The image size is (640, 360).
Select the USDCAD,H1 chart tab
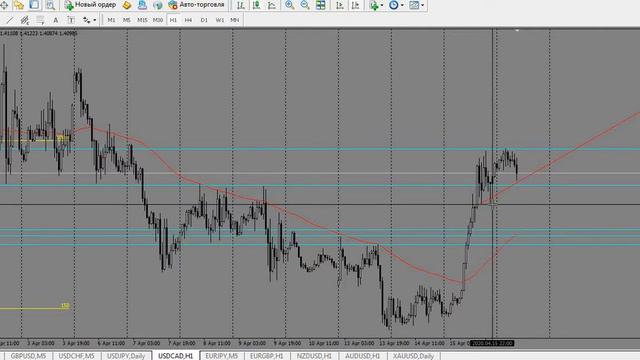176,356
